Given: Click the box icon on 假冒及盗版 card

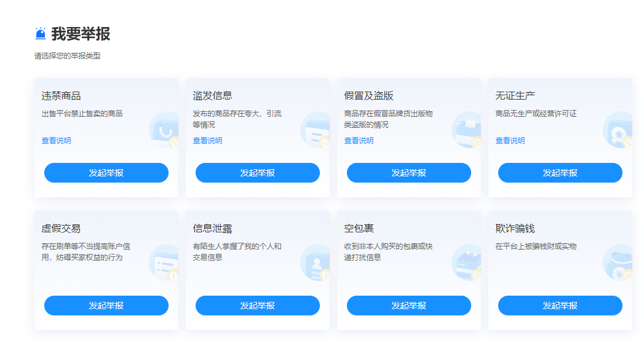Looking at the screenshot, I should point(467,130).
